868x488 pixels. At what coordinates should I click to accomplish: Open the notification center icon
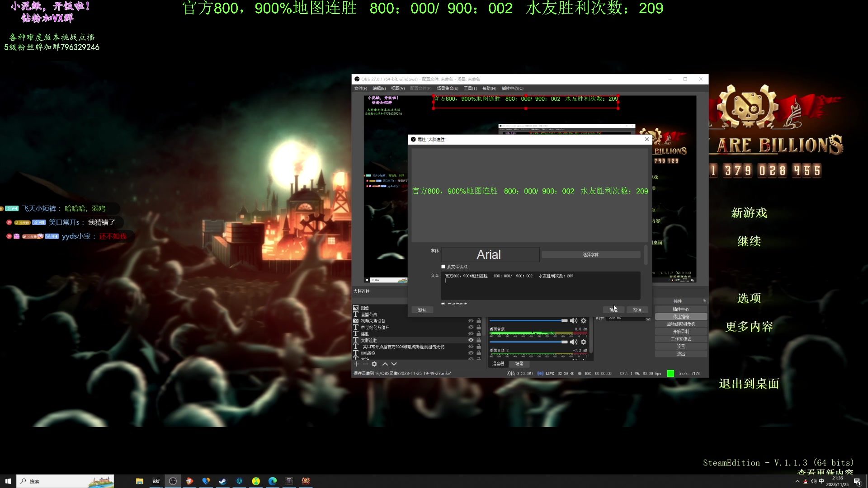(x=857, y=481)
